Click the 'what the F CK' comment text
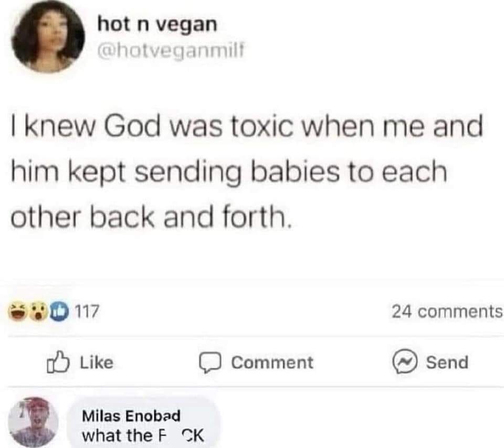Viewport: 504px width, 448px height. pyautogui.click(x=143, y=435)
